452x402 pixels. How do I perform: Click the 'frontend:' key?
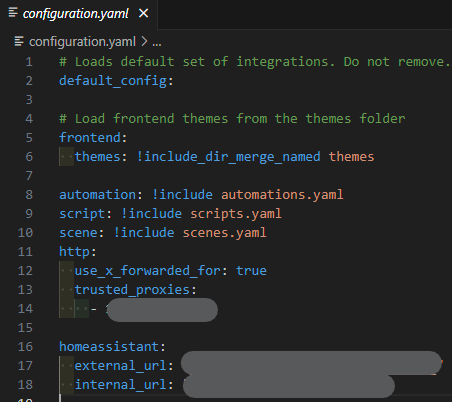(x=93, y=138)
